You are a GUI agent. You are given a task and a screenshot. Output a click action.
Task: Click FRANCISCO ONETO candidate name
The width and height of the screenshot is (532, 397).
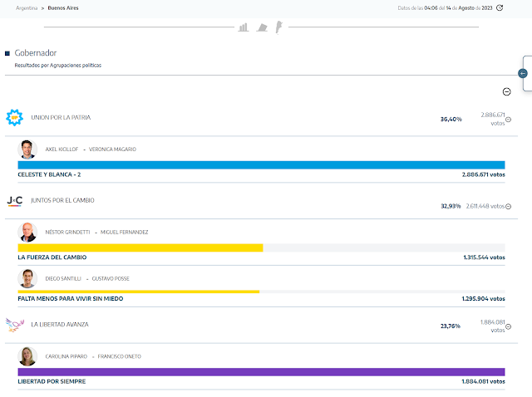point(120,356)
